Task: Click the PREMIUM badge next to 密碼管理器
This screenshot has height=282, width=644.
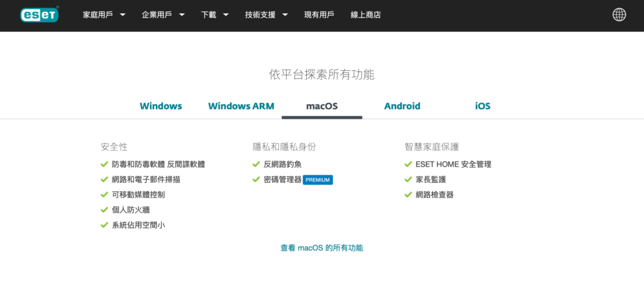Action: (x=318, y=180)
